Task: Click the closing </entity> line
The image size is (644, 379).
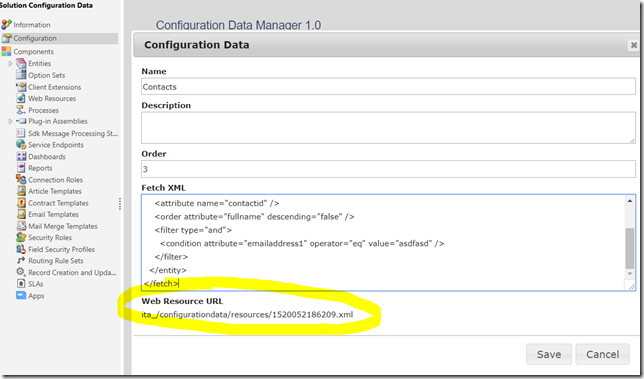Action: point(168,270)
